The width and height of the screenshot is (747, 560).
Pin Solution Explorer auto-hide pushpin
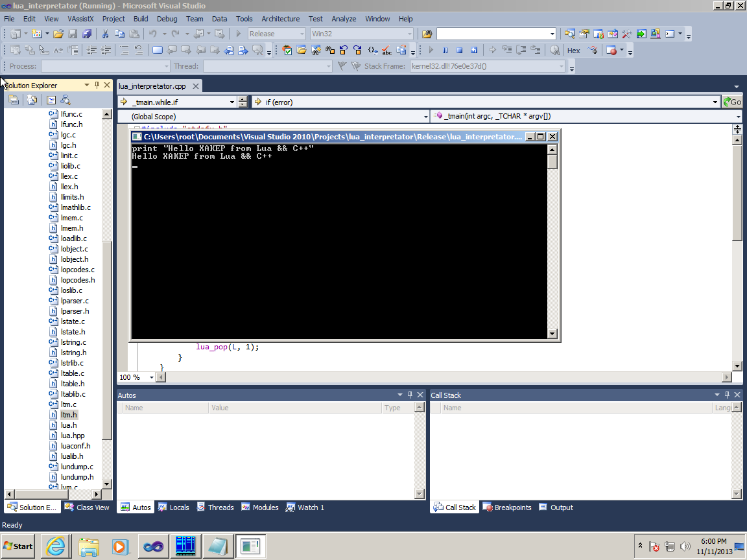(x=97, y=86)
